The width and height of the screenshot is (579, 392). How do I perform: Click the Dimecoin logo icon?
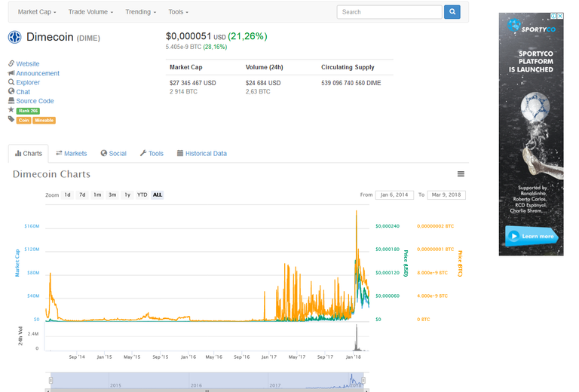pos(15,37)
